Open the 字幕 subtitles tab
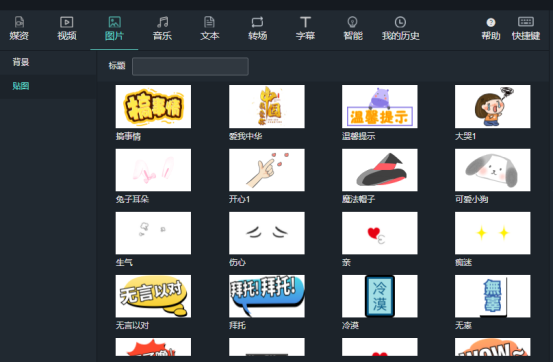554x362 pixels. (x=305, y=28)
